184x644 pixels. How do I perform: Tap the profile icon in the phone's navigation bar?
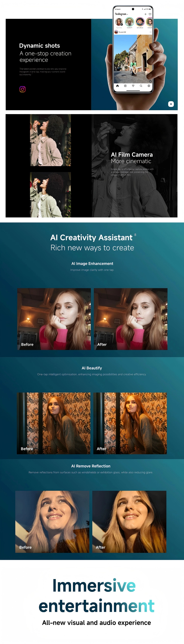[149, 86]
